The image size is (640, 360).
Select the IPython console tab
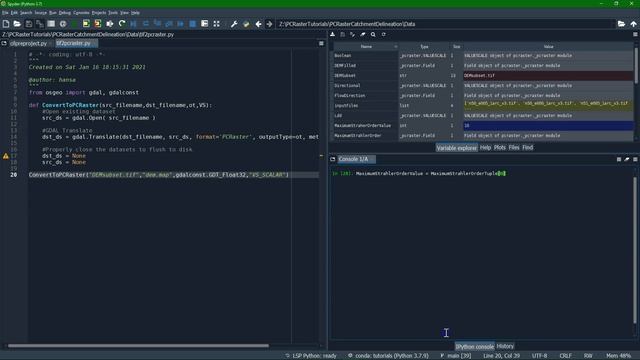click(474, 347)
